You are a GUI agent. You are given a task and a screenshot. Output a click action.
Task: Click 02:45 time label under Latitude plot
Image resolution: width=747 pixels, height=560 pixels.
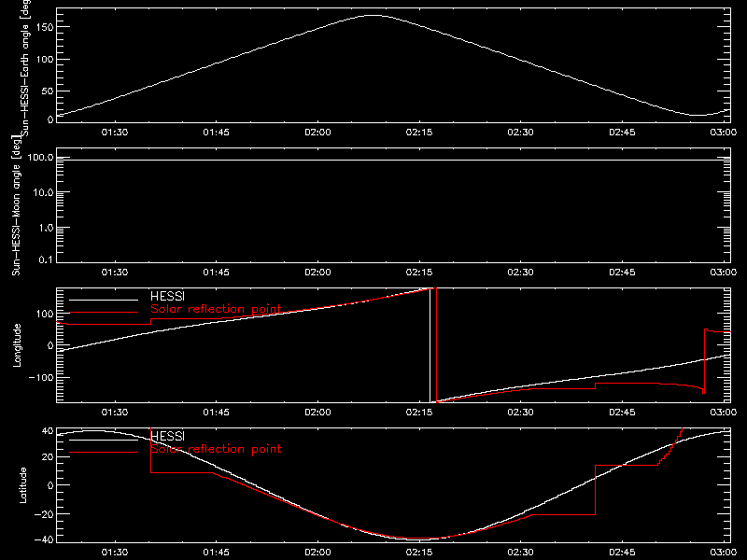[622, 553]
